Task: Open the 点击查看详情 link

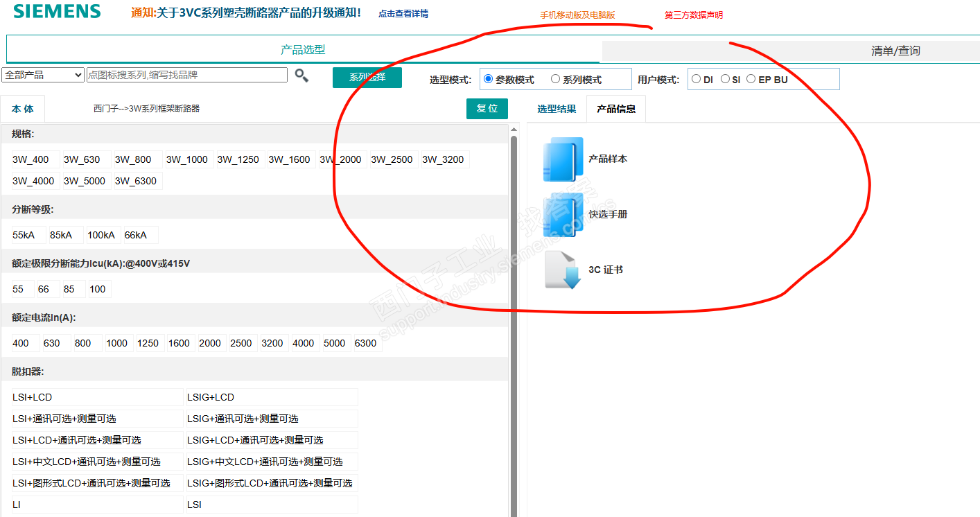Action: coord(403,13)
